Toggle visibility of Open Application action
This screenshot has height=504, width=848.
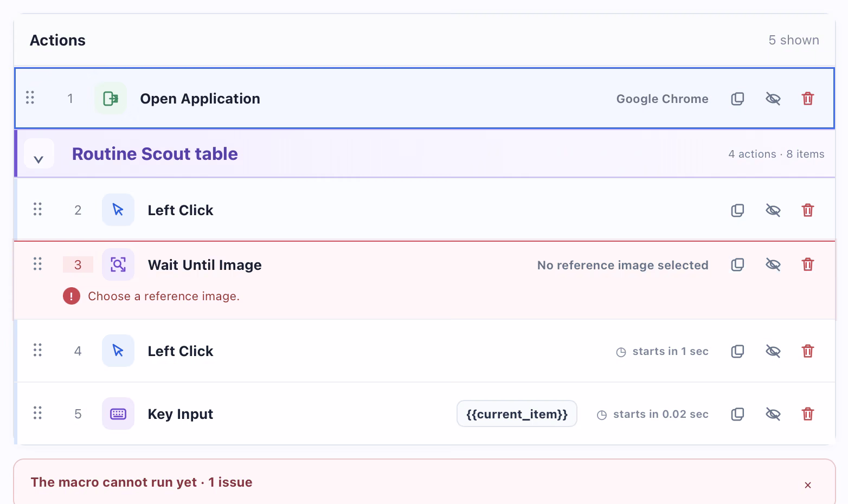(x=773, y=99)
